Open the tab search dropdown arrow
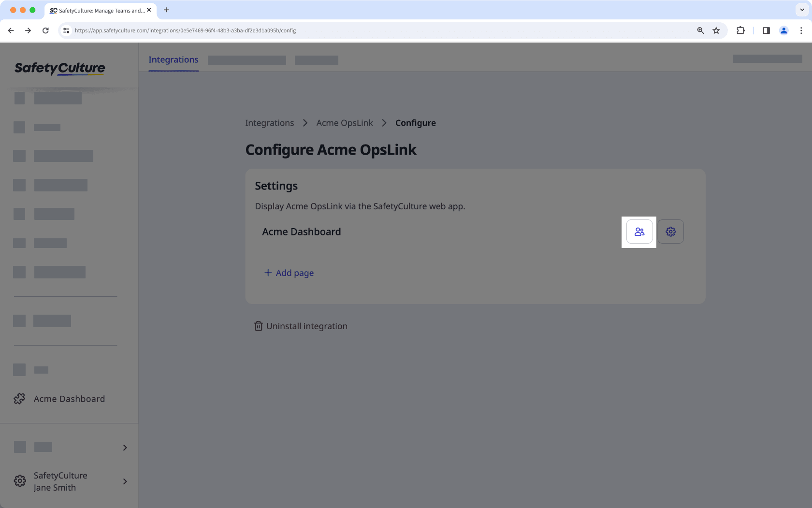The width and height of the screenshot is (812, 508). (x=801, y=10)
